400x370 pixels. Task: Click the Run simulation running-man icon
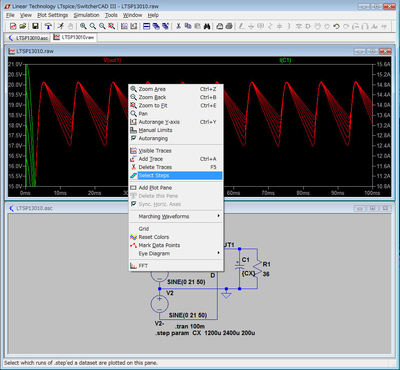click(60, 26)
